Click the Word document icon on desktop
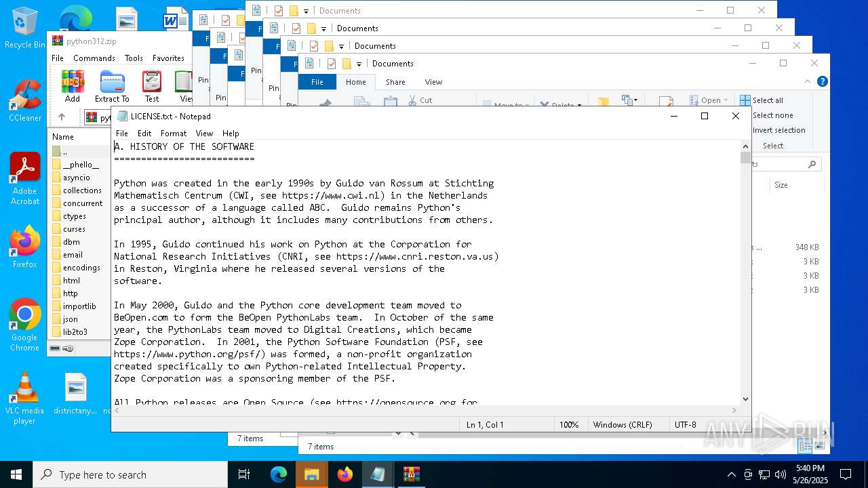The width and height of the screenshot is (868, 488). pos(174,19)
